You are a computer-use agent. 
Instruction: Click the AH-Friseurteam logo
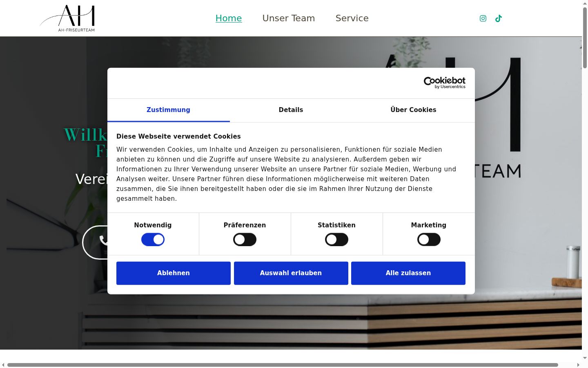pyautogui.click(x=67, y=18)
